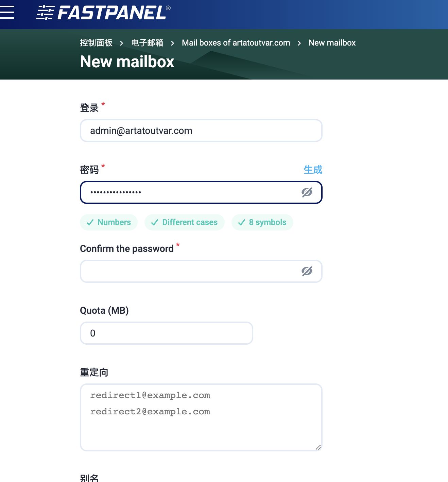448x482 pixels.
Task: Navigate to 控制面板 via breadcrumb
Action: click(96, 43)
